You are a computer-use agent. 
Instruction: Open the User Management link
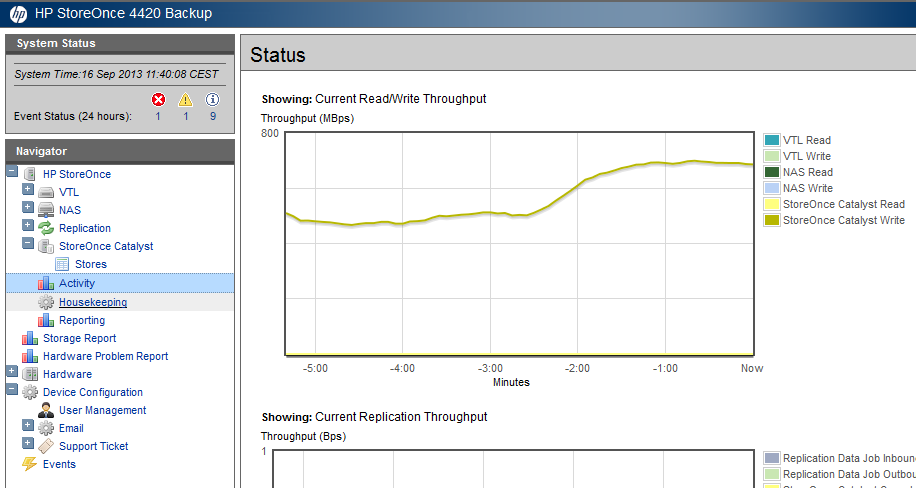pyautogui.click(x=102, y=410)
